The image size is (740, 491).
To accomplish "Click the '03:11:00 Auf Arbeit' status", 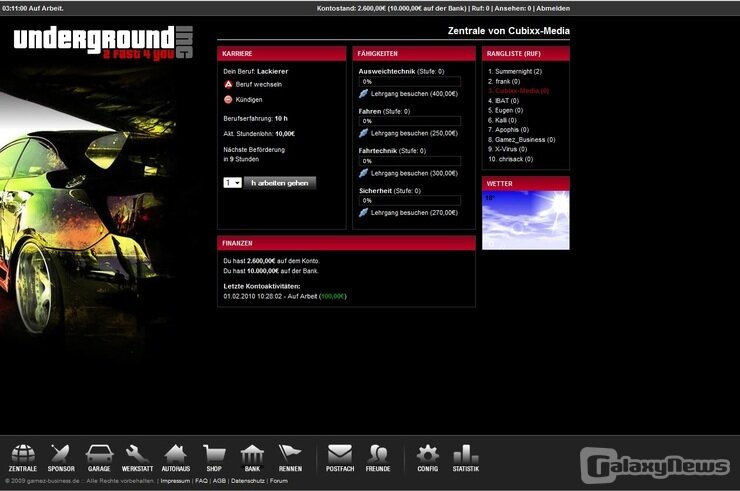I will point(33,8).
